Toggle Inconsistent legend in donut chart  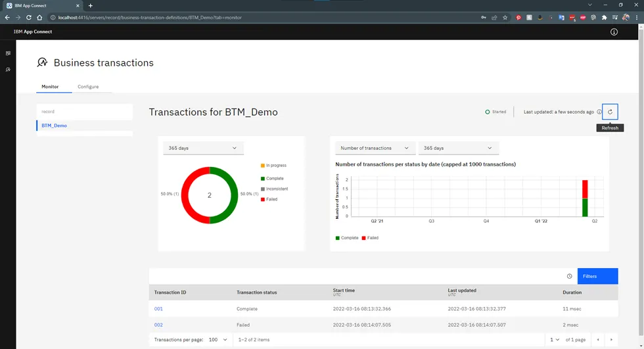click(x=275, y=189)
